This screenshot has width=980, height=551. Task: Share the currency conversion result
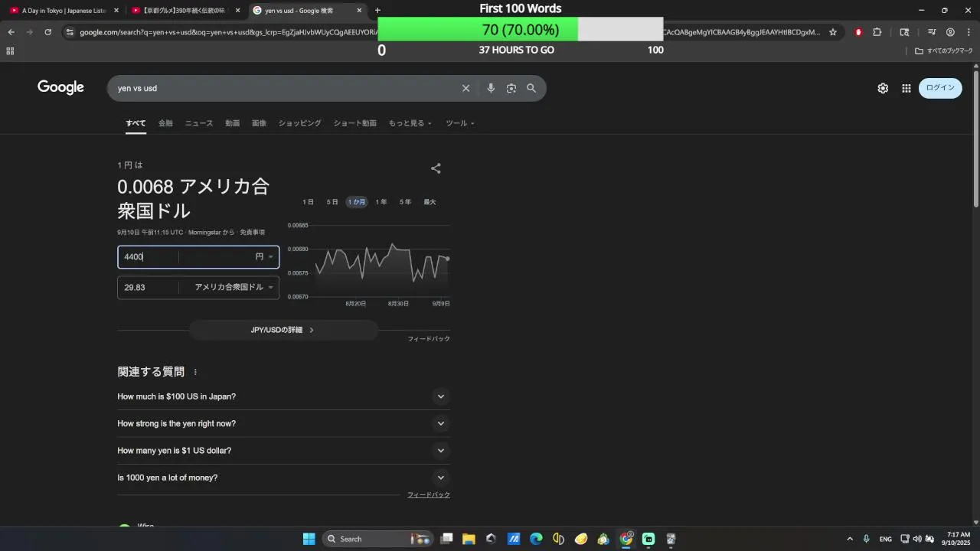[436, 168]
